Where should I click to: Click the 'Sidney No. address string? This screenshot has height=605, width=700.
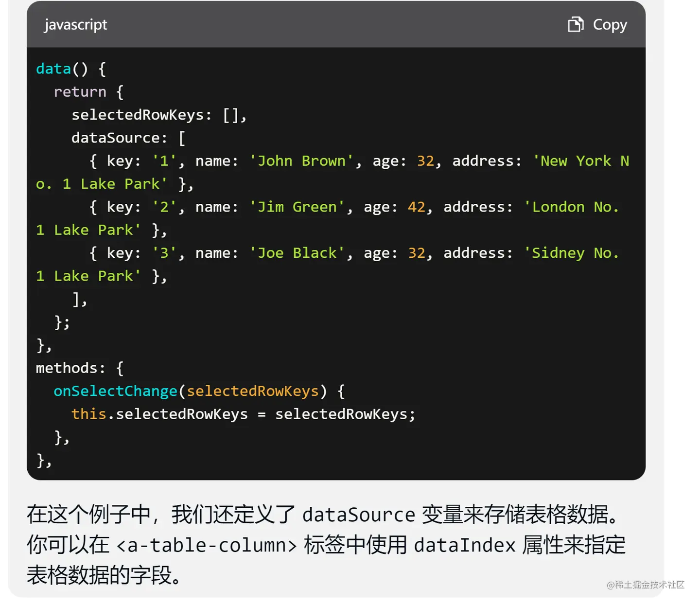(x=571, y=253)
